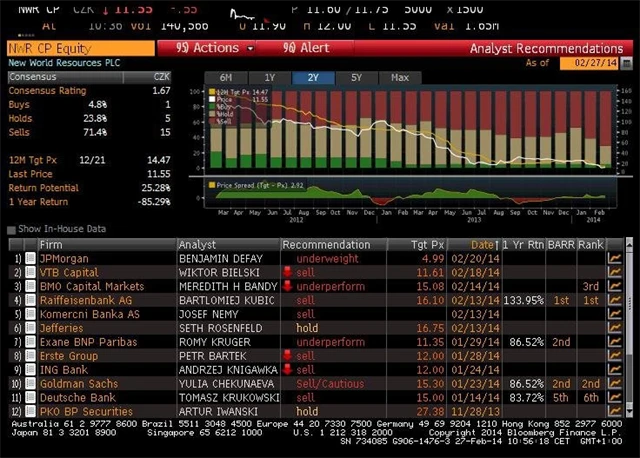This screenshot has height=458, width=640.
Task: Click the report icon beside VTB Capital
Action: 30,272
